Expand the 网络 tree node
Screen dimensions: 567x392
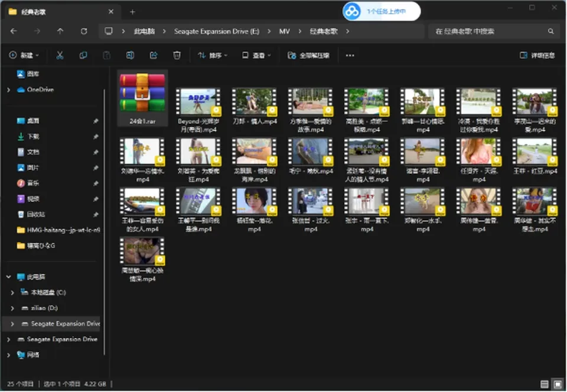9,355
